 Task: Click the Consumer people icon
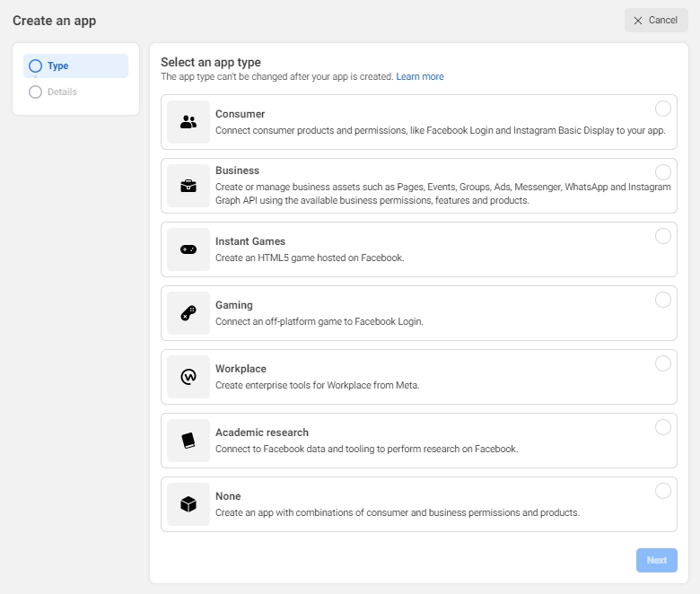(188, 122)
